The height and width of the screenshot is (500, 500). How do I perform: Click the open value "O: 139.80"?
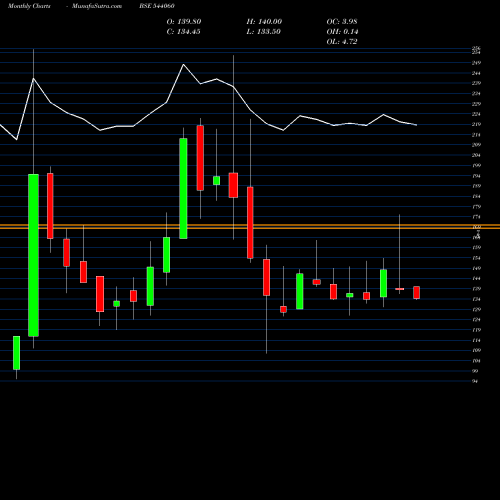point(184,22)
